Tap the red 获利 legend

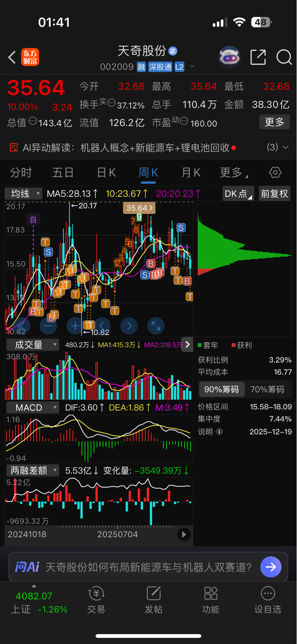tap(242, 345)
